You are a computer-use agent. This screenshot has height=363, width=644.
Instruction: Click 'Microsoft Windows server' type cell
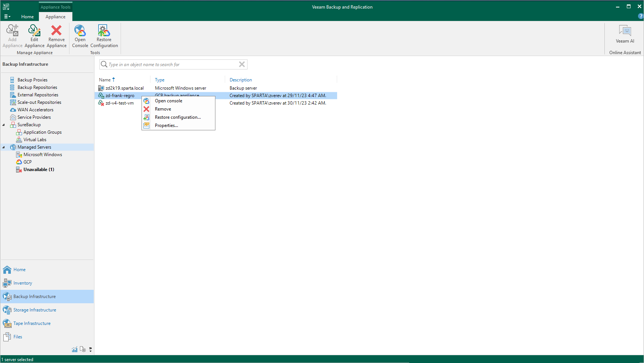pyautogui.click(x=181, y=88)
